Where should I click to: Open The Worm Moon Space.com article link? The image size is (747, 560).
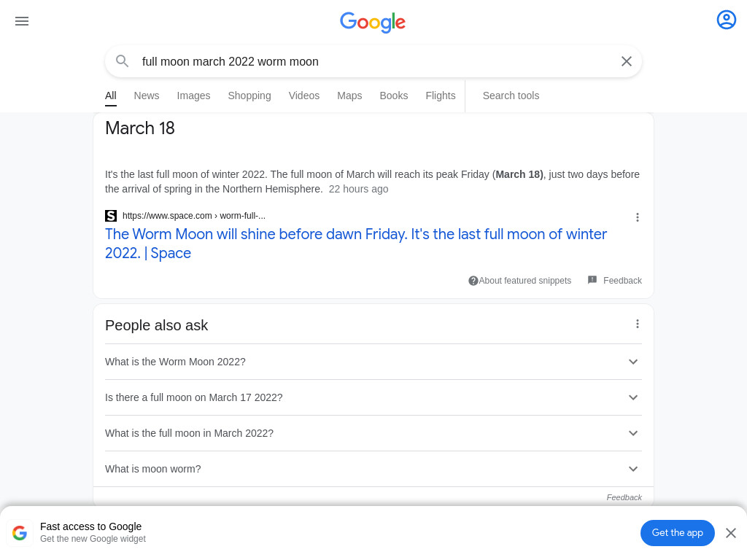(356, 244)
